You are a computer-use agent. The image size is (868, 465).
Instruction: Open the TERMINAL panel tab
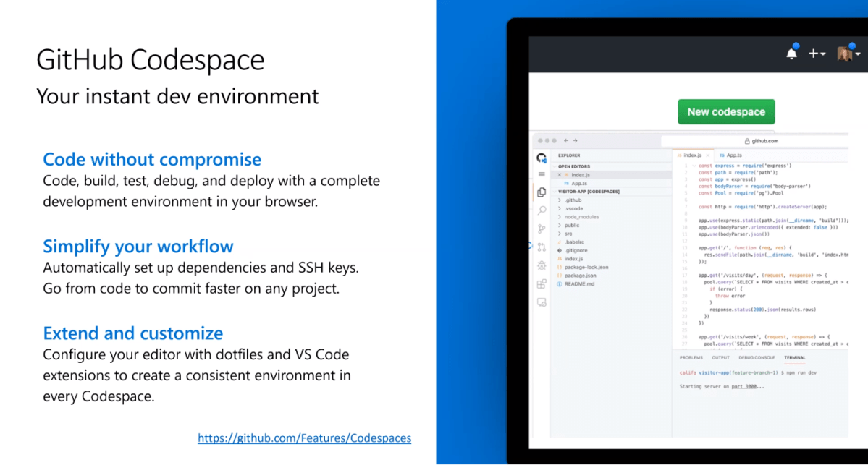[794, 357]
